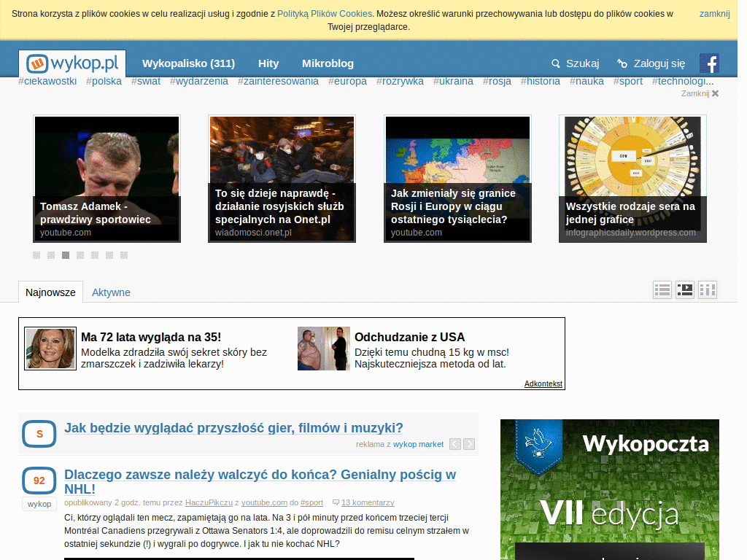Open the Adkontekst link
This screenshot has height=560, width=747.
(x=543, y=384)
